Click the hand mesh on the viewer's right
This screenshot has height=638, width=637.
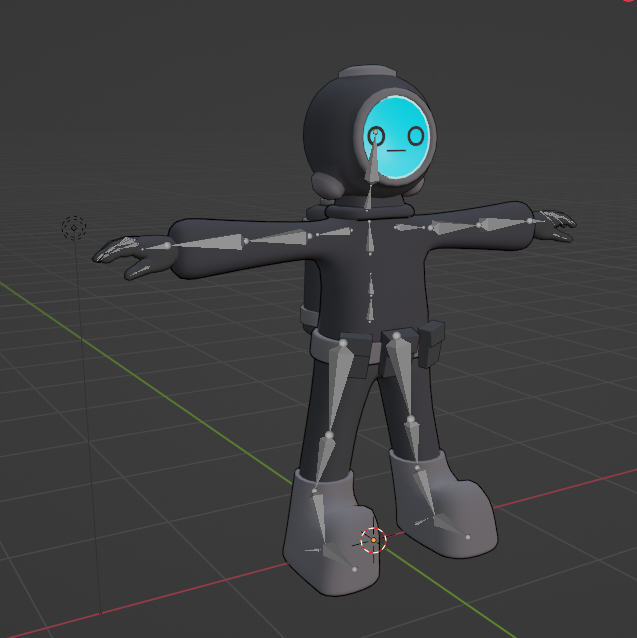tap(554, 225)
